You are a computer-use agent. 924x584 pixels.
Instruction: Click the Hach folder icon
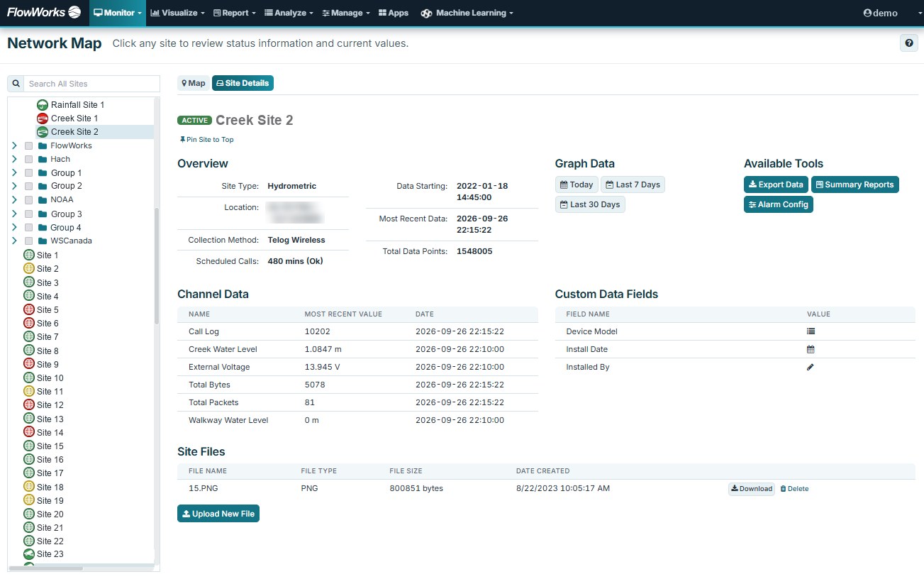[x=43, y=159]
